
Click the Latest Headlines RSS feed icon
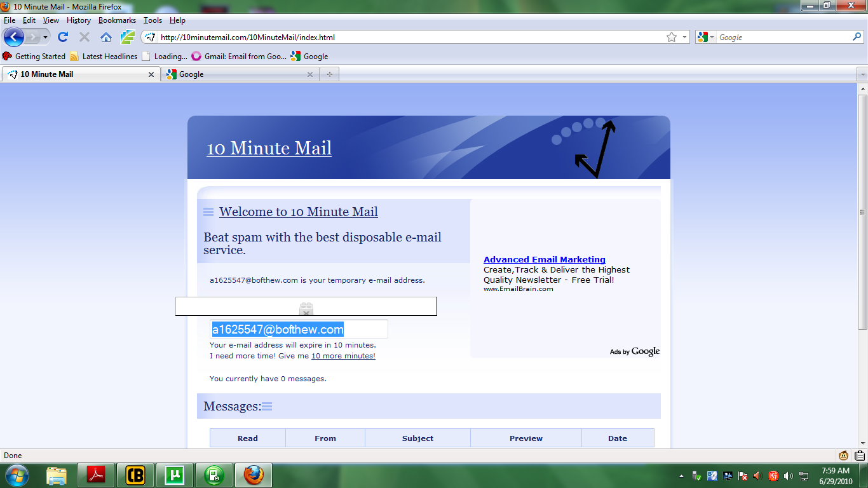[x=76, y=56]
